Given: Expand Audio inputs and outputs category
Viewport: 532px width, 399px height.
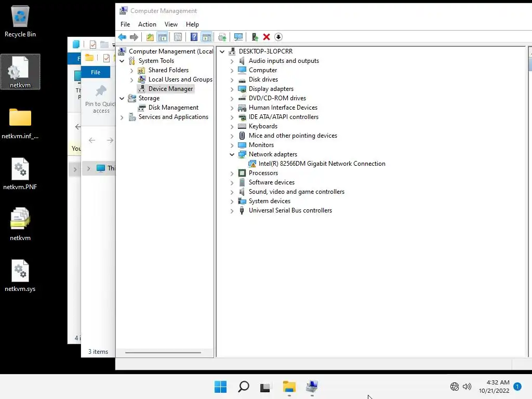Looking at the screenshot, I should coord(232,61).
